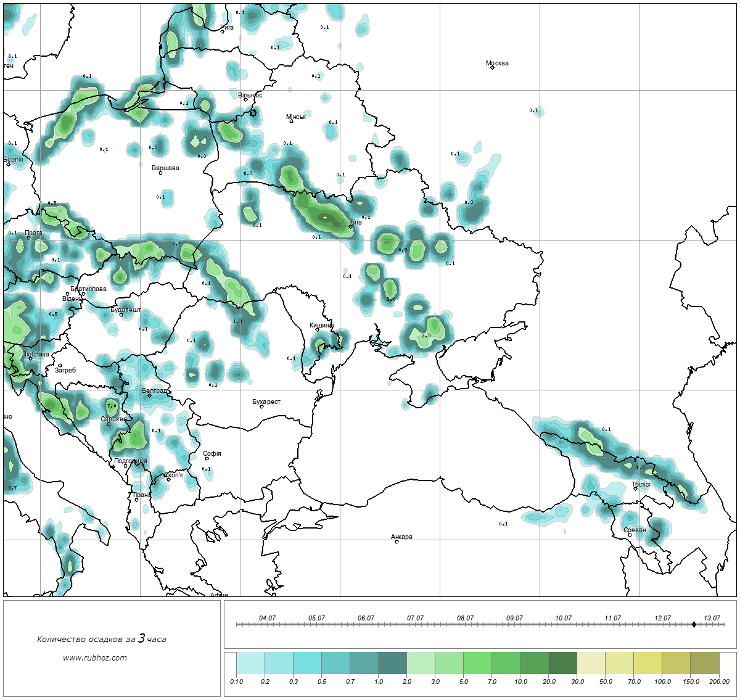Pick the pale yellow 30.0 legend swatch
Screen dimensions: 740x700
[591, 664]
